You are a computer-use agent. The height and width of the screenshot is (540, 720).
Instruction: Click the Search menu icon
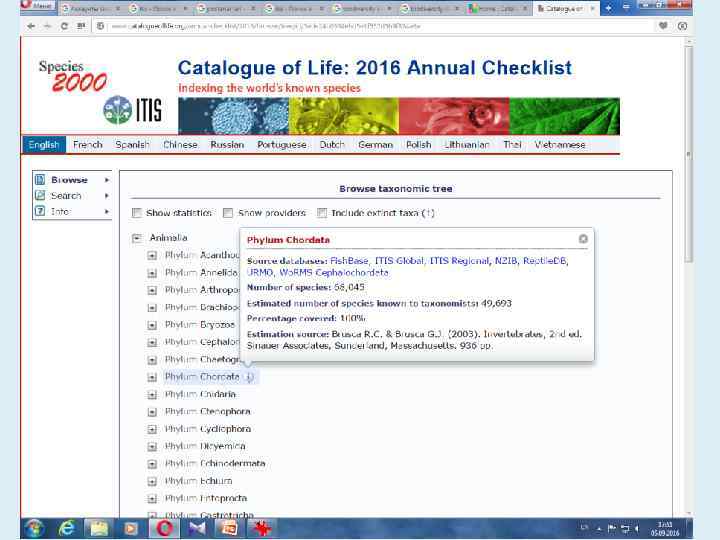(40, 196)
